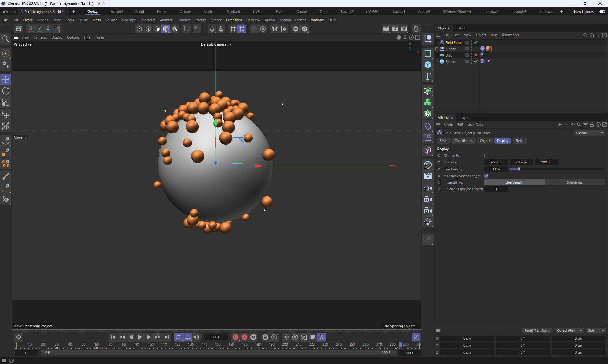This screenshot has height=364, width=608.
Task: Open the Object (Rel) coordinate dropdown
Action: [x=569, y=330]
